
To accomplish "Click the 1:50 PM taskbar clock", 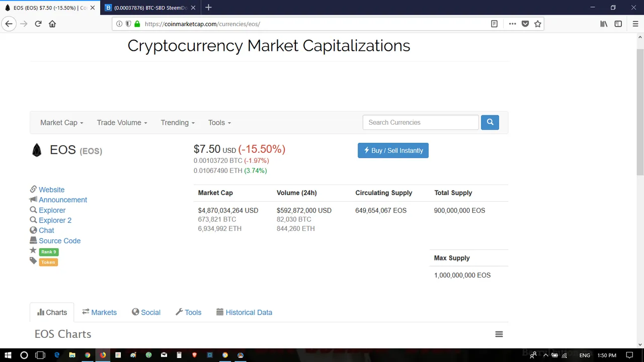I will [607, 355].
